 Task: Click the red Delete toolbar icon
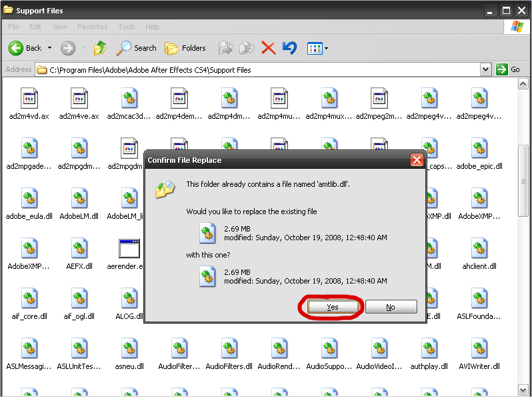click(269, 48)
